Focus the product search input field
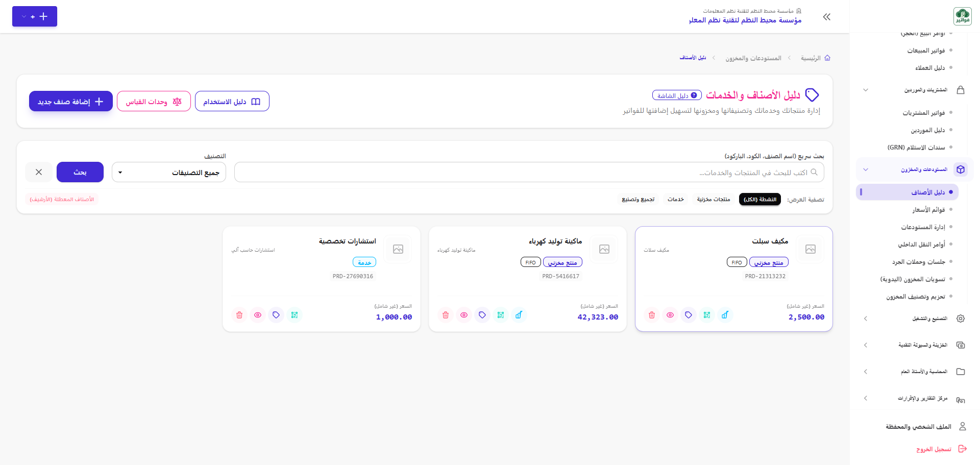This screenshot has height=465, width=980. (x=529, y=173)
